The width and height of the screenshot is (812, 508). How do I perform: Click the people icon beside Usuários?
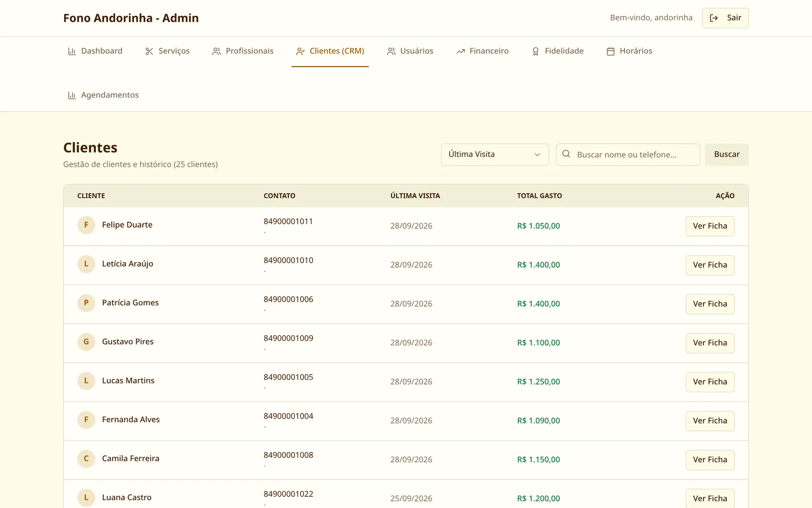(391, 51)
